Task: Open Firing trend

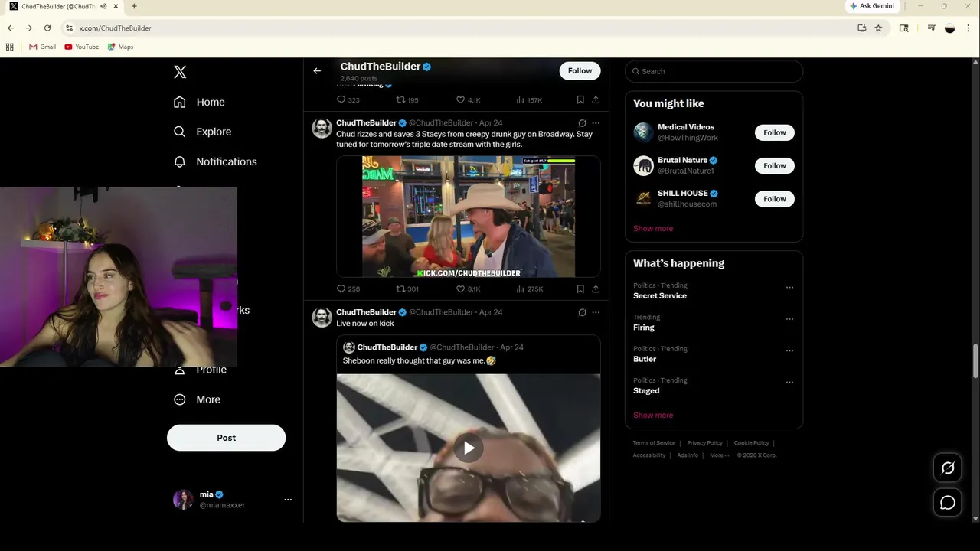Action: coord(644,328)
